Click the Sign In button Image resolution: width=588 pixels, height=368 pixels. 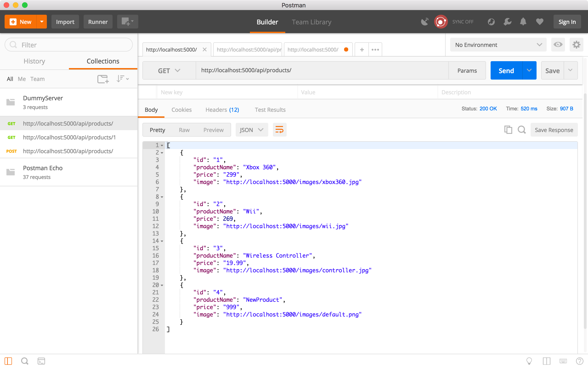567,22
